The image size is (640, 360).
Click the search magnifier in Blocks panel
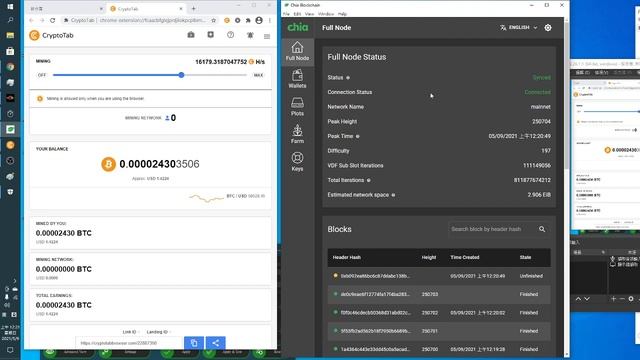point(542,229)
